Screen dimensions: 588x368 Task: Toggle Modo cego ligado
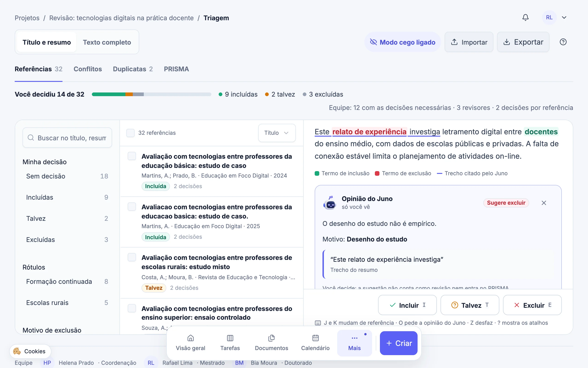402,42
